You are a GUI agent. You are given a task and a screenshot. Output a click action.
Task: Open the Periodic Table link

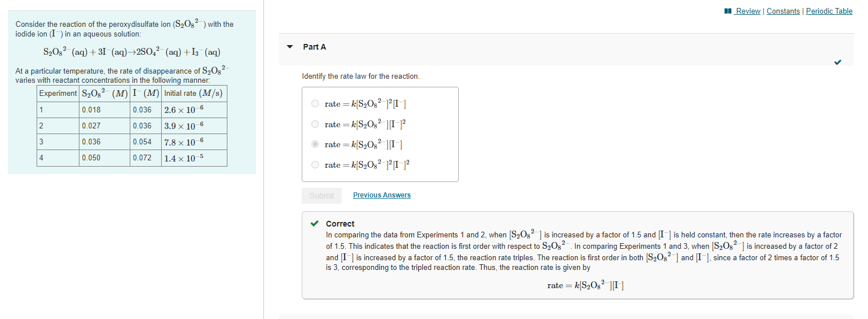[x=829, y=11]
